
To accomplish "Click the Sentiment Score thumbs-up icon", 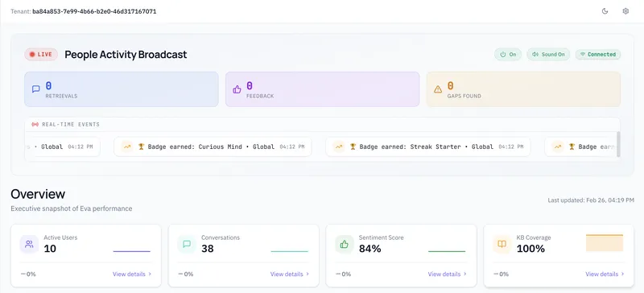I will coord(345,244).
